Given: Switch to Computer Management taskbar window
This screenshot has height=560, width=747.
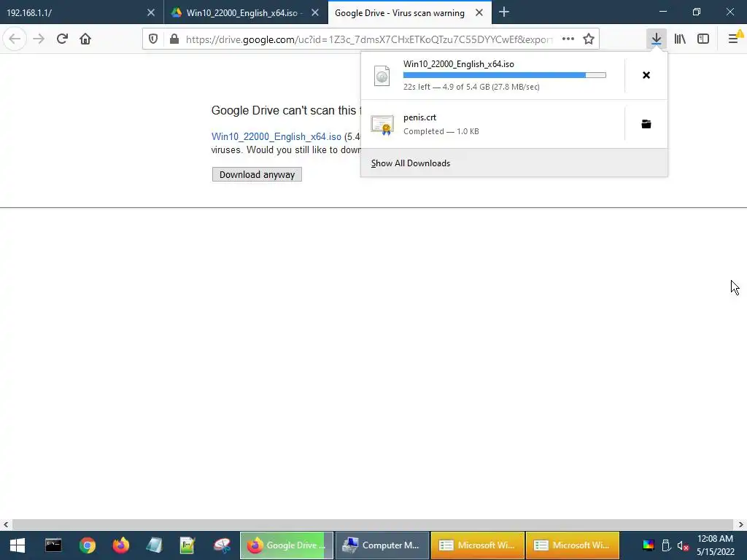Looking at the screenshot, I should click(382, 545).
